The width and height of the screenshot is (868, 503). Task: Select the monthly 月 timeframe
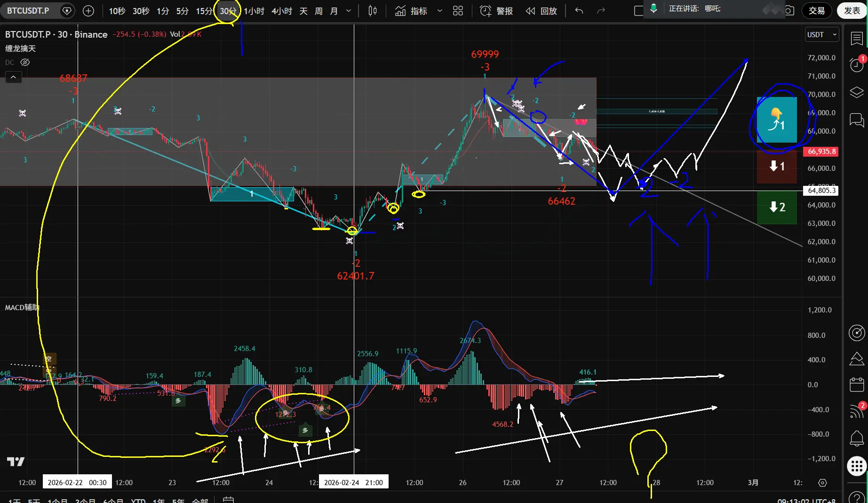(x=334, y=11)
